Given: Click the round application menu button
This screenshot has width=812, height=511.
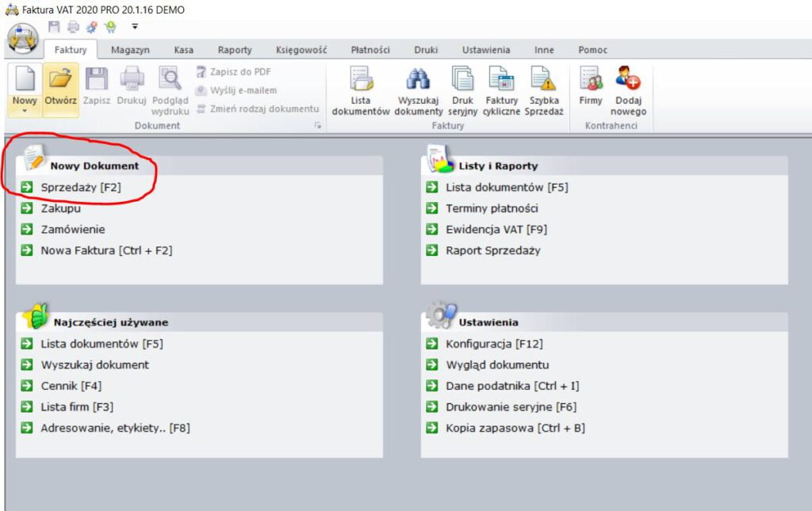Looking at the screenshot, I should click(x=23, y=38).
